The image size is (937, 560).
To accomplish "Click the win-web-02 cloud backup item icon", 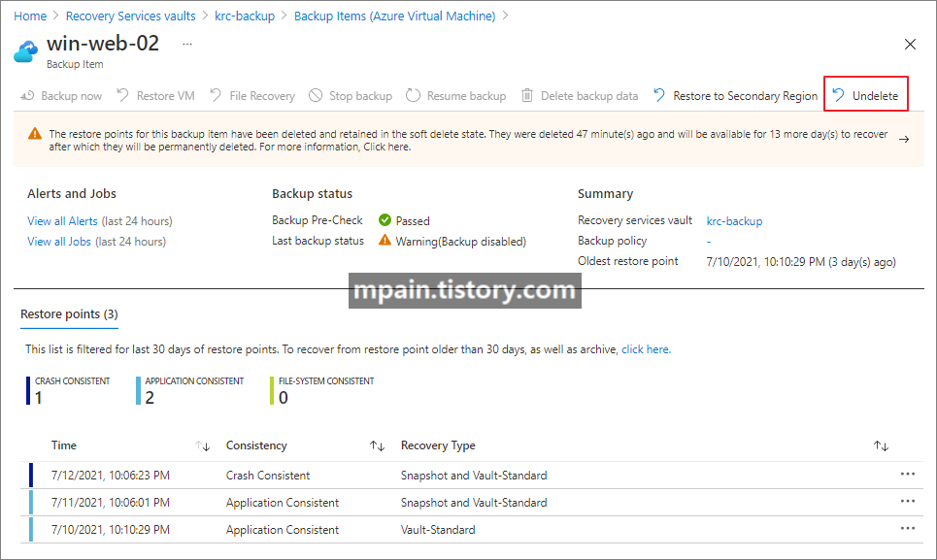I will tap(25, 52).
